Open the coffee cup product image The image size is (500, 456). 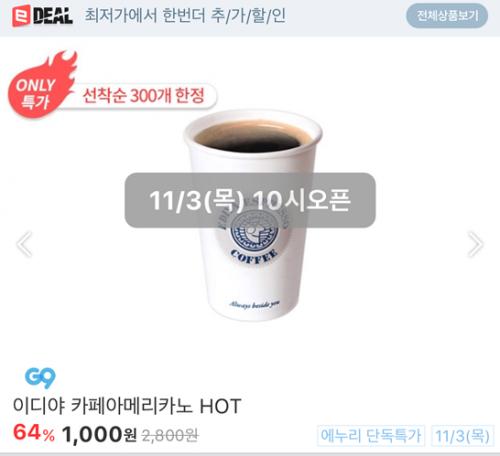[x=252, y=216]
